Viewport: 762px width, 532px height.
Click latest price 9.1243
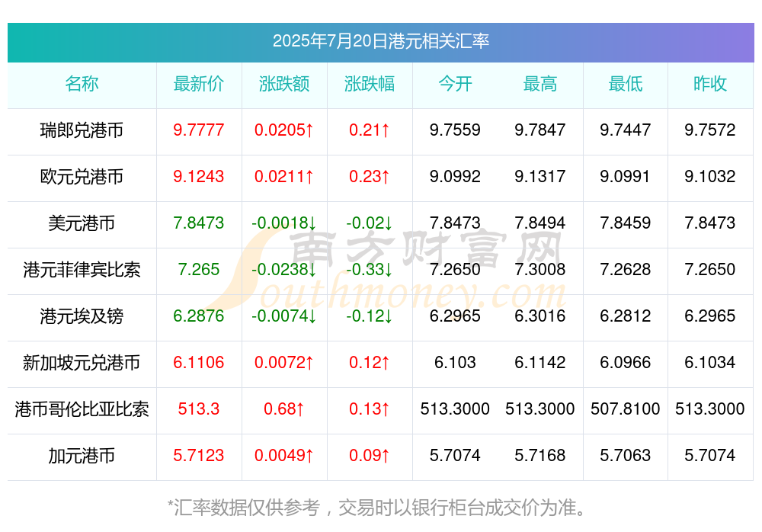coord(199,177)
